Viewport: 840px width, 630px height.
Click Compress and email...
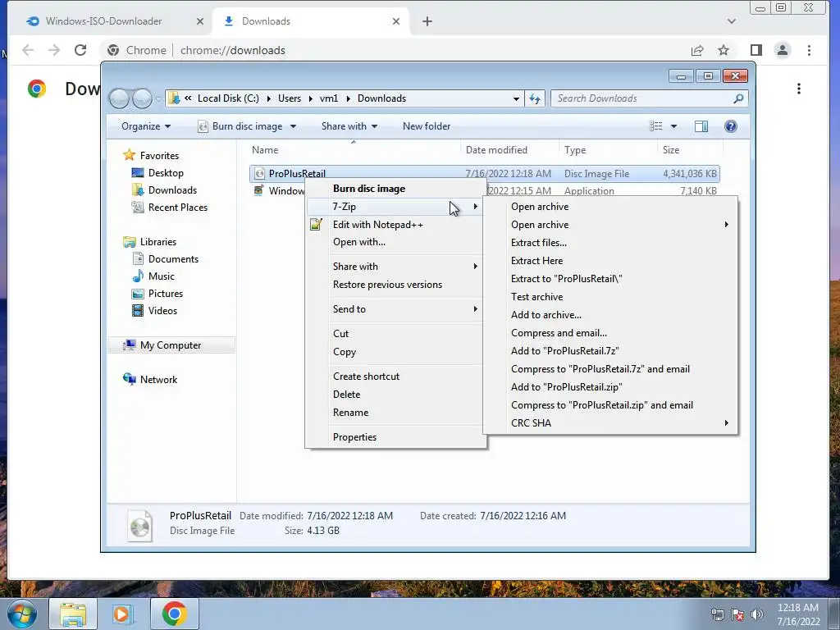tap(610, 333)
